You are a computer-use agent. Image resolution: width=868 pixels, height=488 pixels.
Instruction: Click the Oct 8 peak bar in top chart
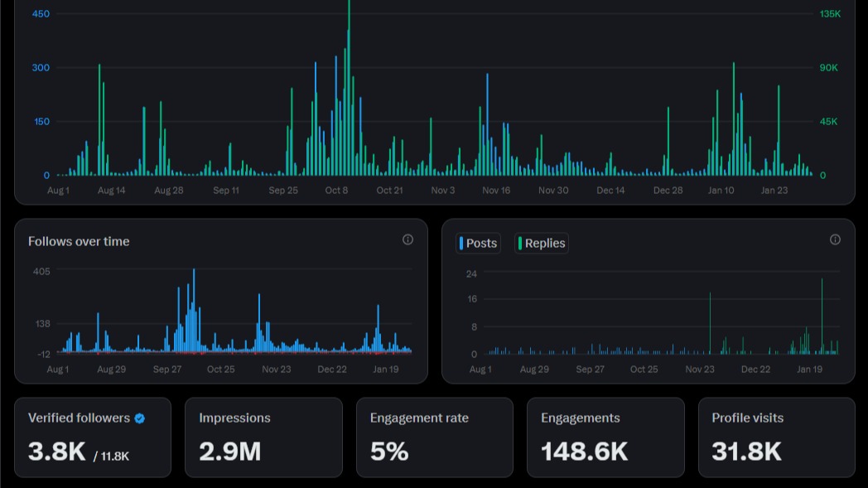click(349, 89)
